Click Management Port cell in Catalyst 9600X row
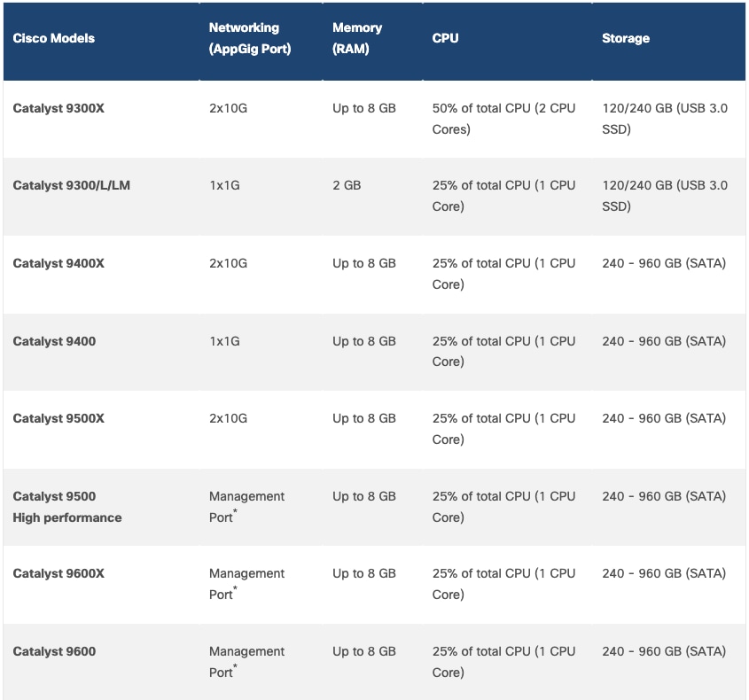 click(x=246, y=584)
